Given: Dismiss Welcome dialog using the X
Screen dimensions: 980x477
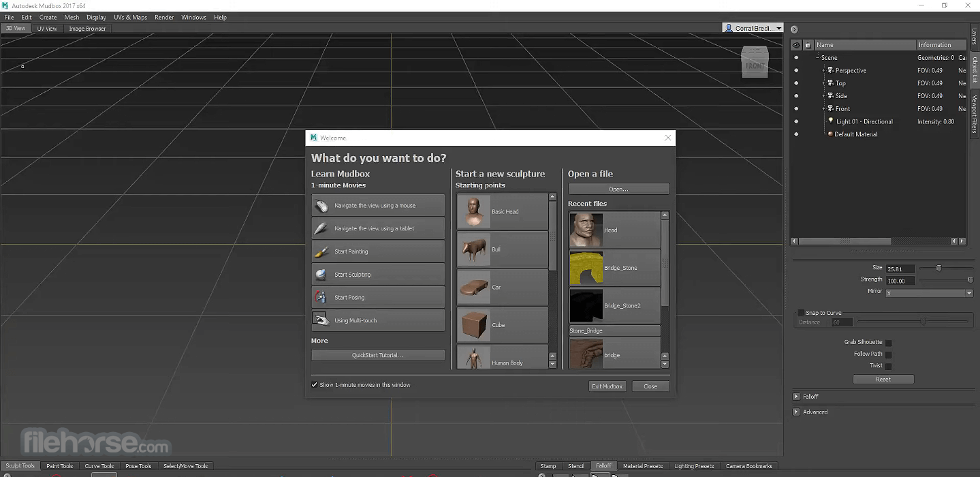Looking at the screenshot, I should [x=667, y=138].
